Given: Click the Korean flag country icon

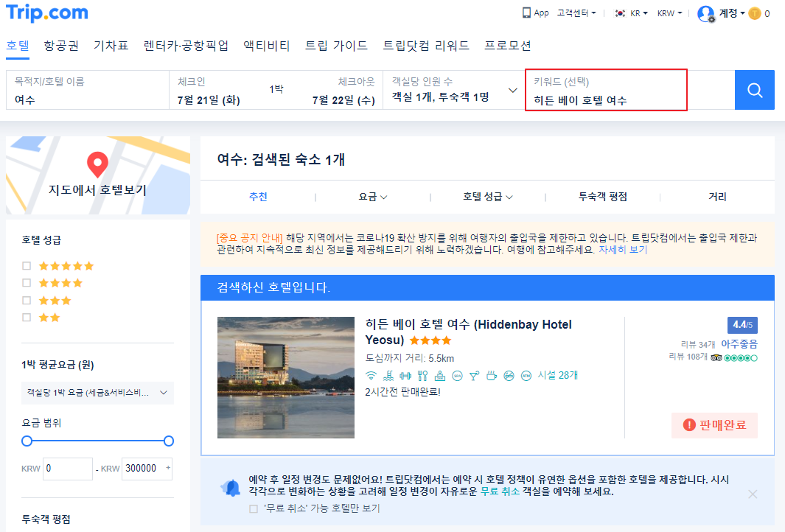Looking at the screenshot, I should tap(621, 13).
